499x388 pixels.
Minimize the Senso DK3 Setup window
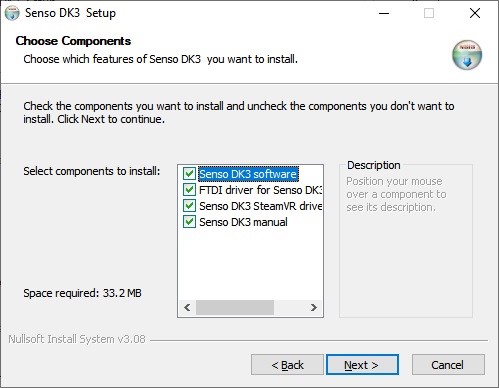(384, 13)
